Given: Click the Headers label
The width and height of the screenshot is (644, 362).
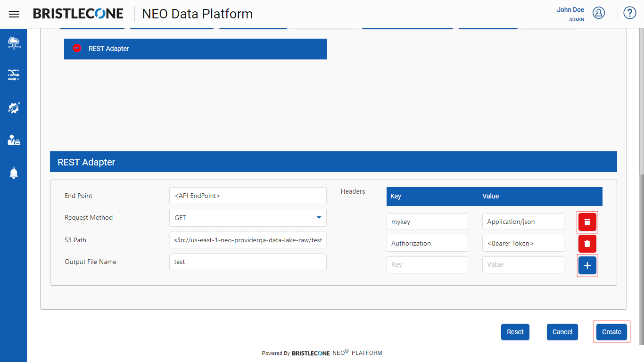Looking at the screenshot, I should click(x=353, y=191).
